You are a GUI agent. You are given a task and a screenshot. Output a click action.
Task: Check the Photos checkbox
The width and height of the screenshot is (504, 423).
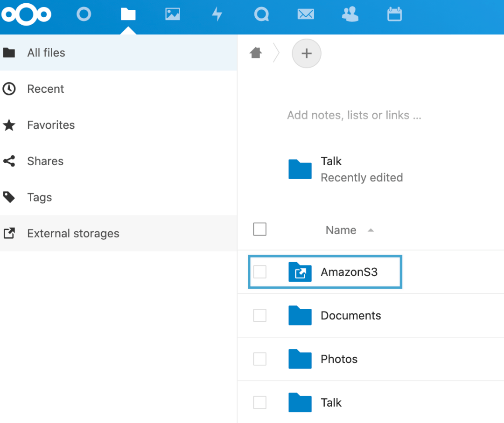click(260, 359)
